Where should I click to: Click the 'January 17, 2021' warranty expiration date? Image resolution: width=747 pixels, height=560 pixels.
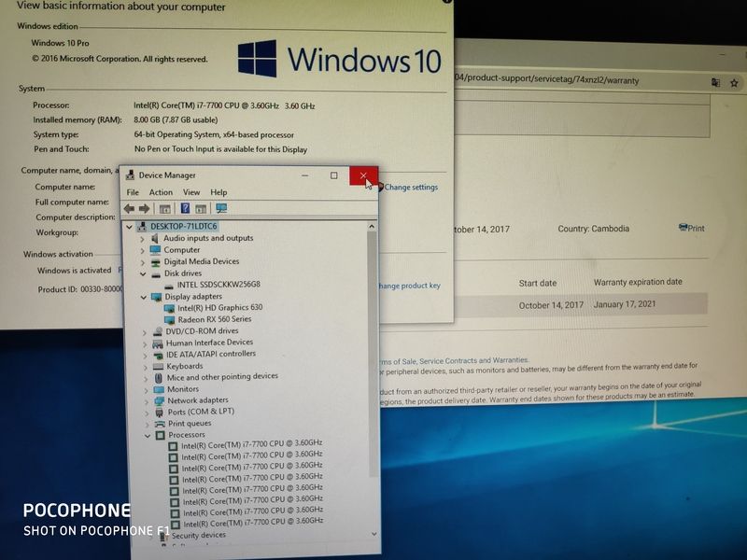625,304
